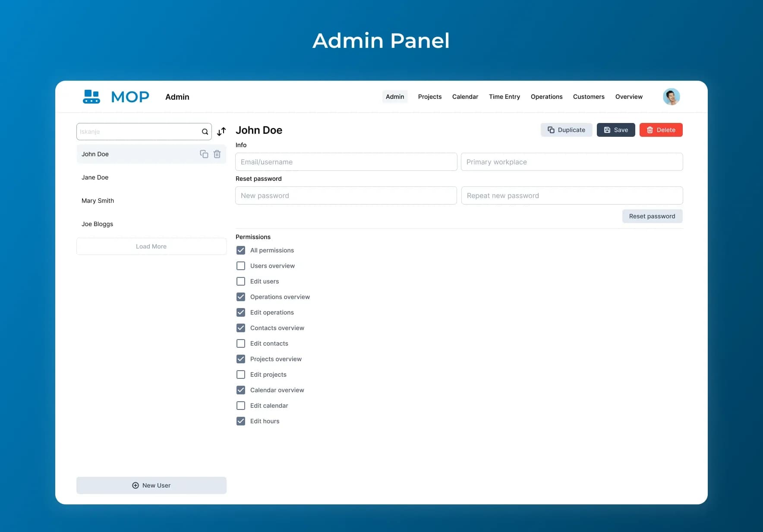This screenshot has height=532, width=763.
Task: Check the All permissions checkbox
Action: [241, 250]
